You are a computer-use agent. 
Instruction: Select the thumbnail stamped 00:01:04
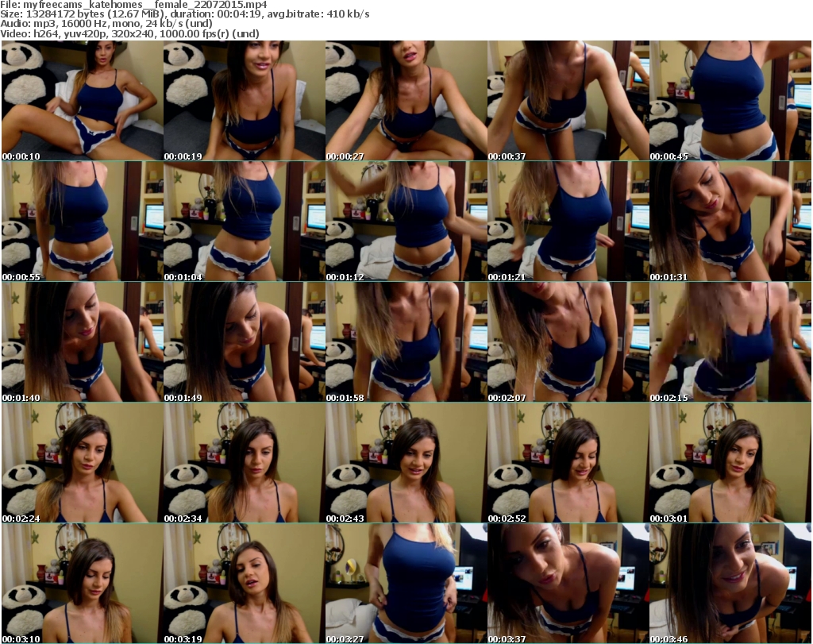(245, 222)
